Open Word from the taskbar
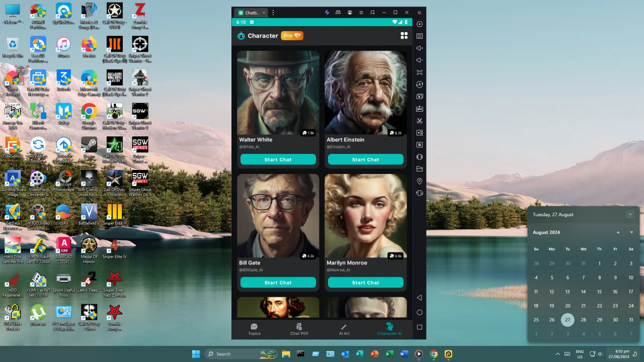Image resolution: width=644 pixels, height=362 pixels. pos(404,354)
